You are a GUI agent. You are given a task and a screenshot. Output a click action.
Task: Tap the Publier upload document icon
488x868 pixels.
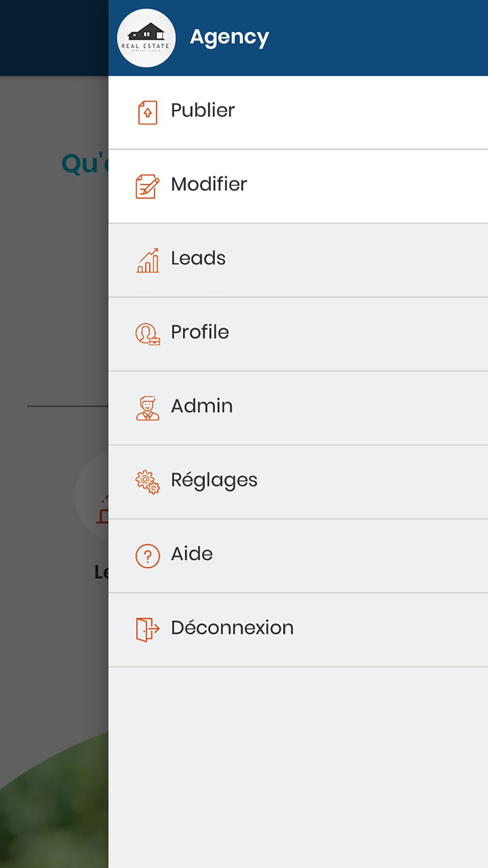[147, 113]
